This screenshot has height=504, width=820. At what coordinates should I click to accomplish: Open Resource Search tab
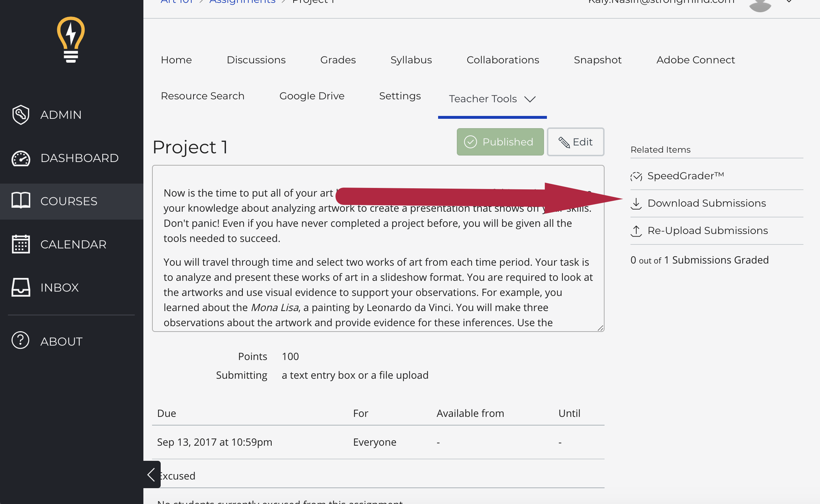[202, 96]
